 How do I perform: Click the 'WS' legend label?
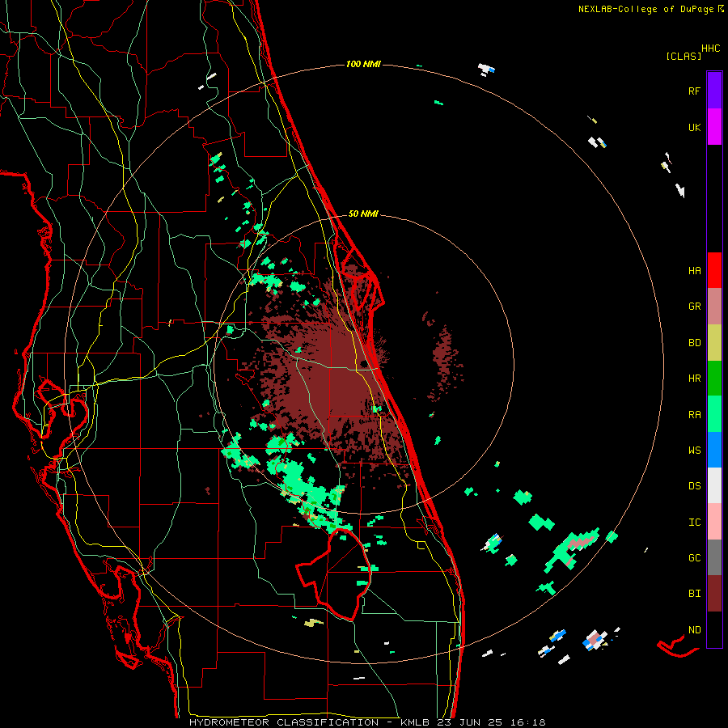694,451
